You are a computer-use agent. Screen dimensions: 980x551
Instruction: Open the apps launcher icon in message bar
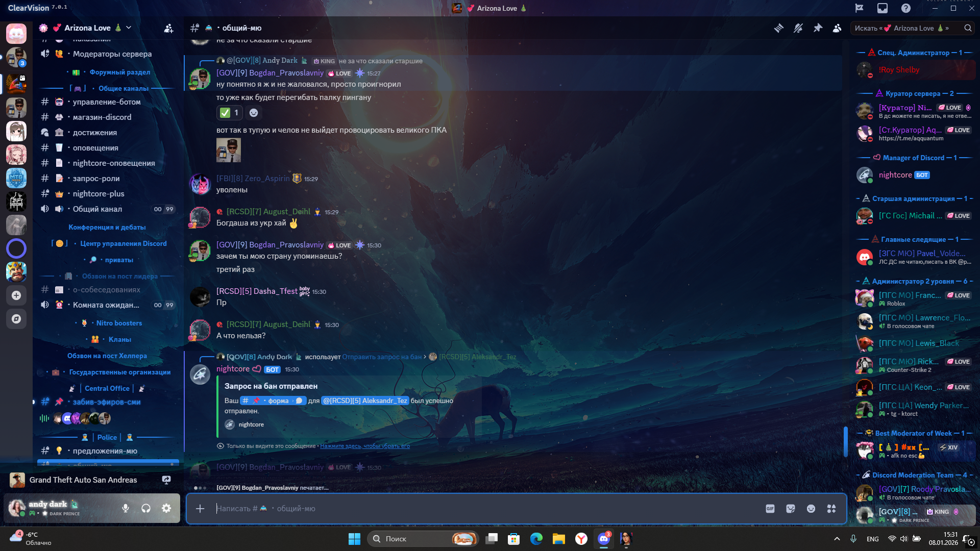pyautogui.click(x=831, y=509)
